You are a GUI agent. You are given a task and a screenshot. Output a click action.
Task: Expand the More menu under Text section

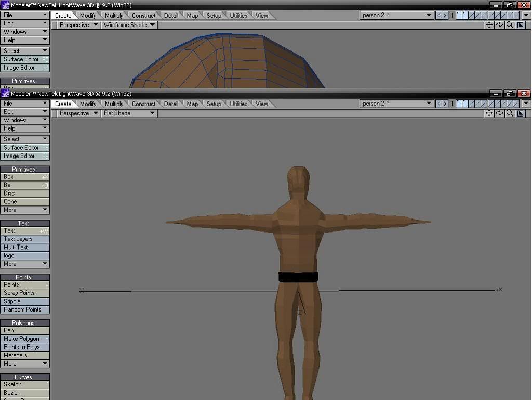(25, 264)
